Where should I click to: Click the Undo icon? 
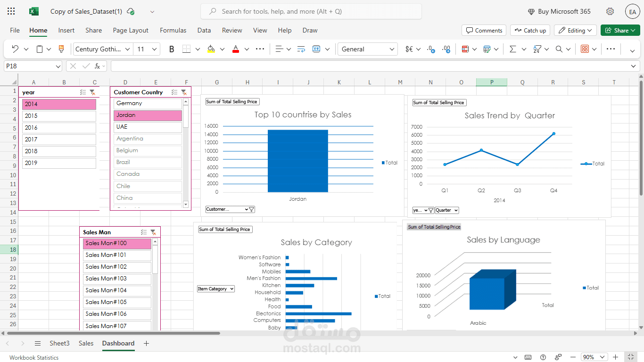click(15, 49)
